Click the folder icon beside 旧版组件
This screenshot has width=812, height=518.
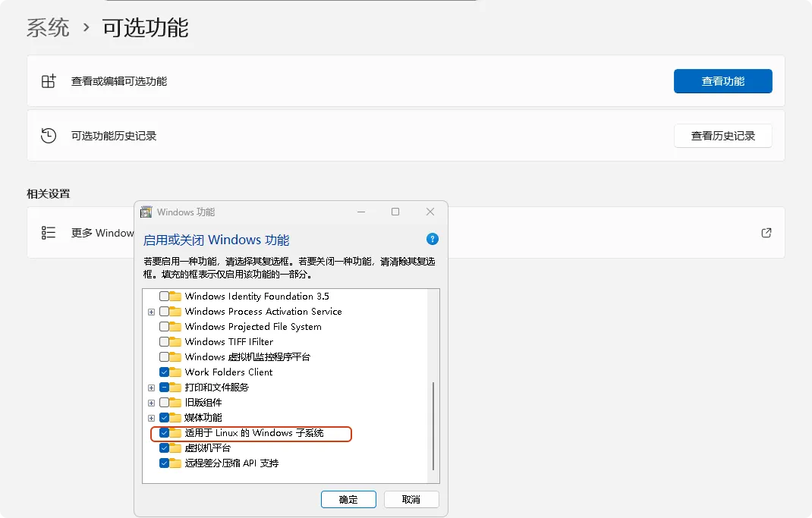click(x=175, y=403)
